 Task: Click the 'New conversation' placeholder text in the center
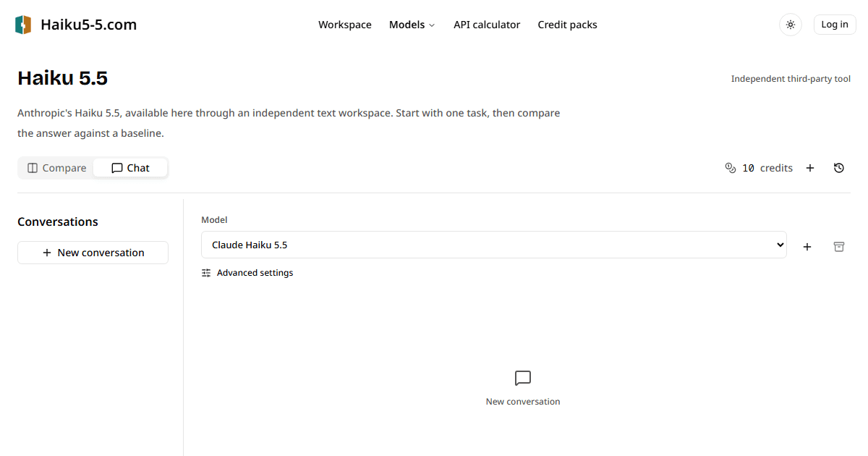point(523,402)
